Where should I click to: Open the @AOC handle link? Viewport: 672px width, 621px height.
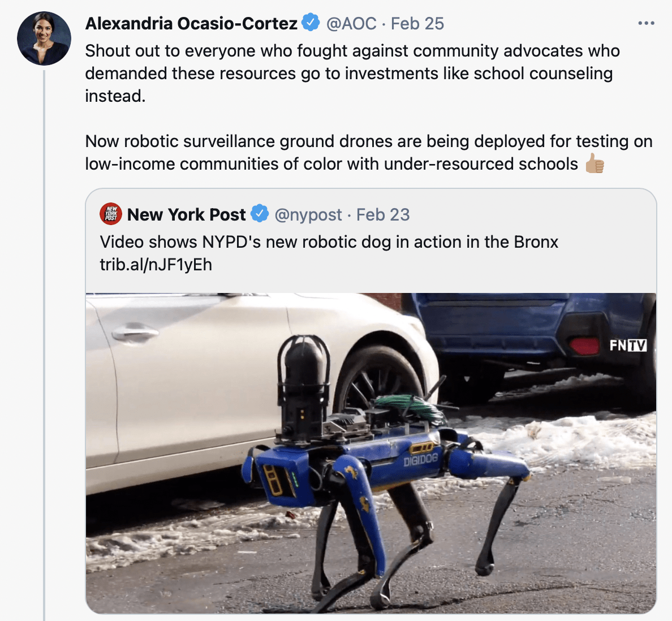(x=351, y=24)
